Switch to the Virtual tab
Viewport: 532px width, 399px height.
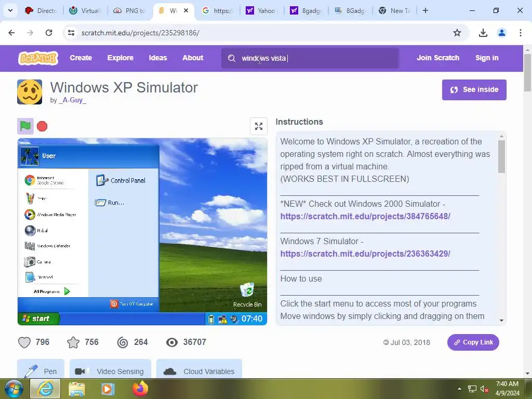click(86, 11)
